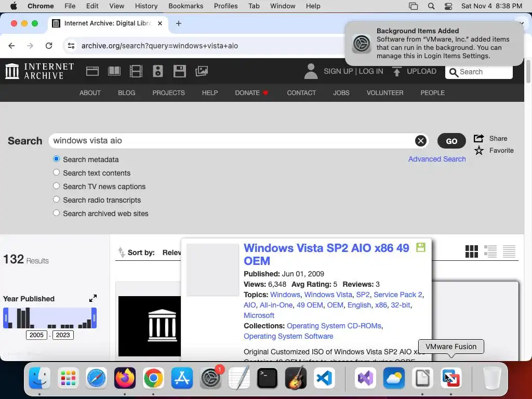Open the VOLUNTEER nav link
Image resolution: width=532 pixels, height=399 pixels.
385,92
